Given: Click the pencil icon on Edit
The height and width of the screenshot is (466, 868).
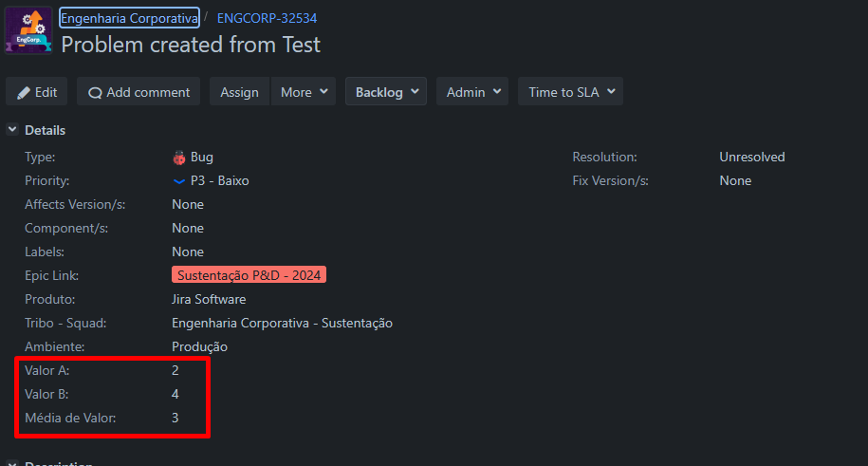Looking at the screenshot, I should 24,92.
